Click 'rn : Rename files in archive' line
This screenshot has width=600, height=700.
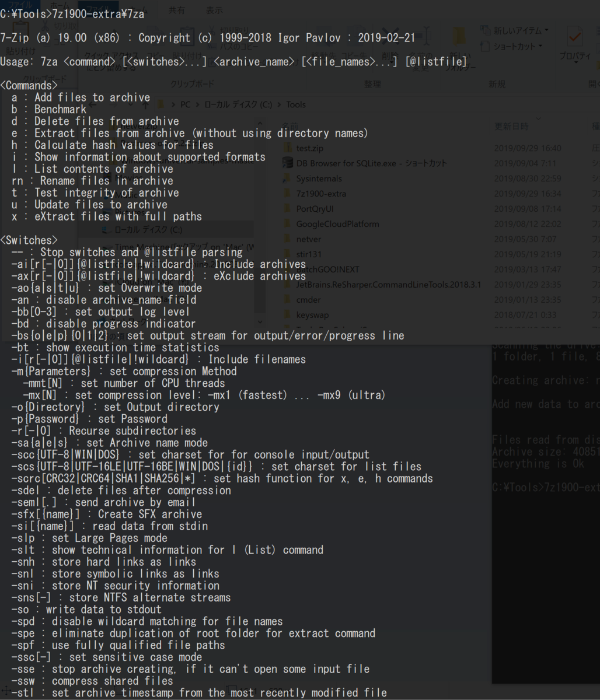coord(92,181)
